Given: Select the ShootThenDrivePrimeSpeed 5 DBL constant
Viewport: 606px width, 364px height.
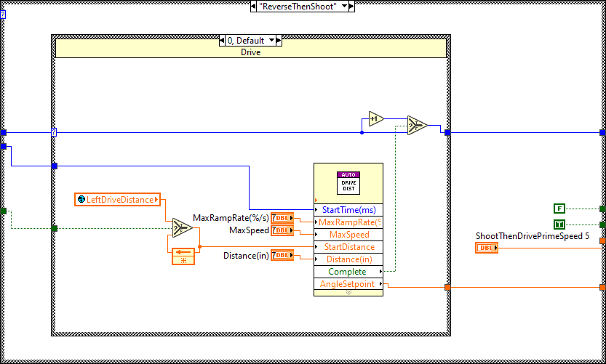Looking at the screenshot, I should (x=487, y=248).
